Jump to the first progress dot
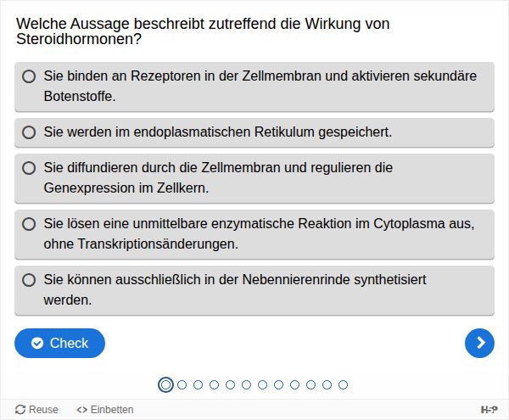The height and width of the screenshot is (420, 509). 165,384
